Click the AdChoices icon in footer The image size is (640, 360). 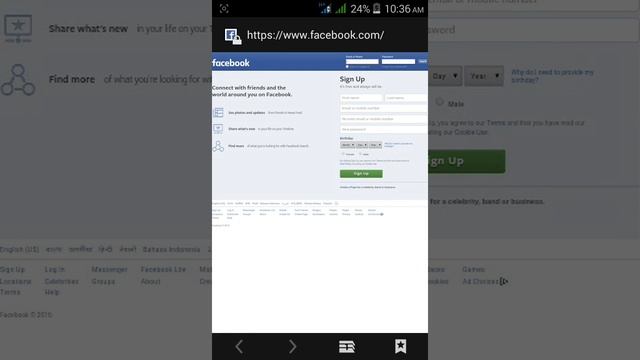pyautogui.click(x=382, y=214)
